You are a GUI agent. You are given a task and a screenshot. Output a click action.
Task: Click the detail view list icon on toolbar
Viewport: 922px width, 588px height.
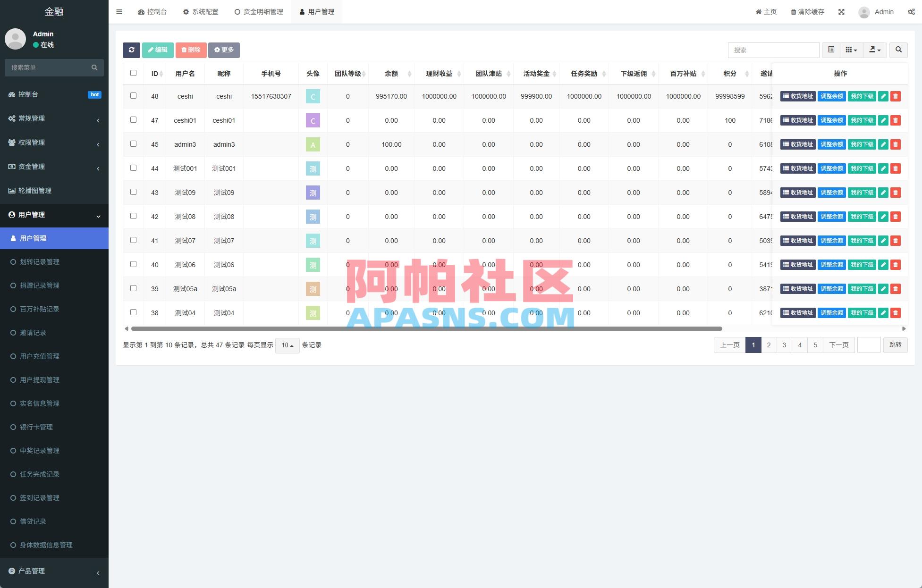tap(831, 50)
